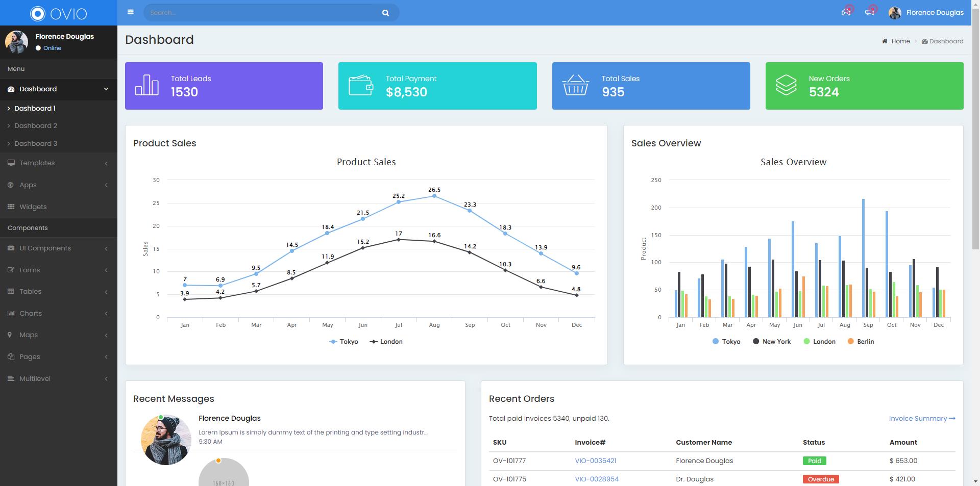Open the mail notifications envelope icon

click(846, 12)
